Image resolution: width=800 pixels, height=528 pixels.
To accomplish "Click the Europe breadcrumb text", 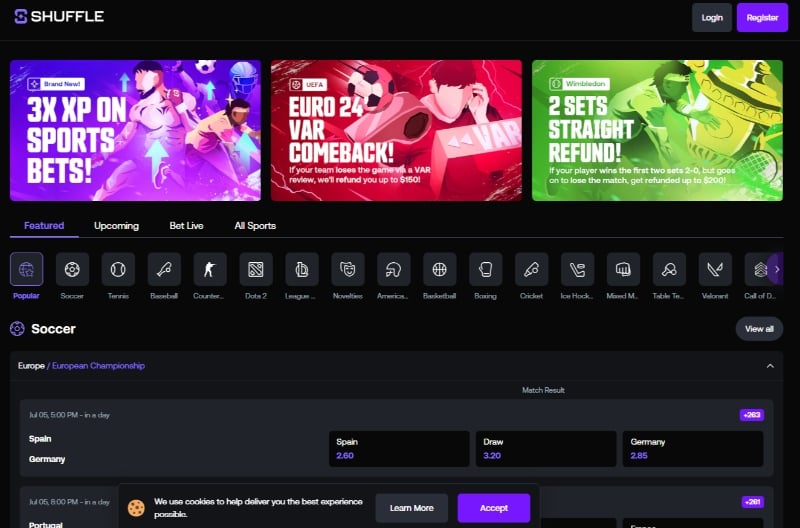I will point(31,366).
